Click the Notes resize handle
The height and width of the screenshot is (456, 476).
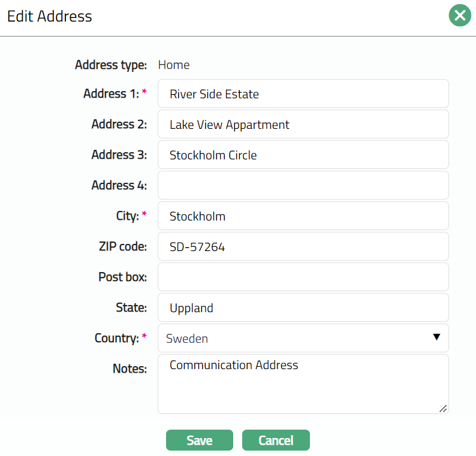coord(443,408)
